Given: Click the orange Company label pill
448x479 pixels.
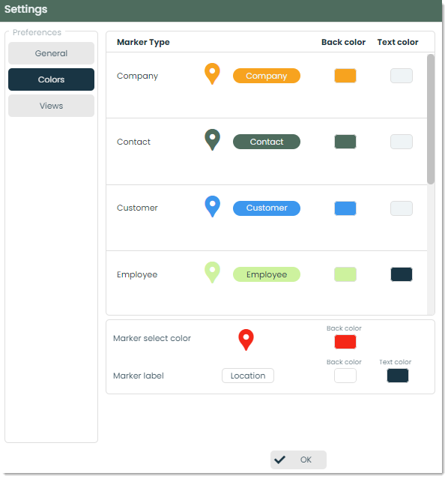Looking at the screenshot, I should click(x=267, y=76).
